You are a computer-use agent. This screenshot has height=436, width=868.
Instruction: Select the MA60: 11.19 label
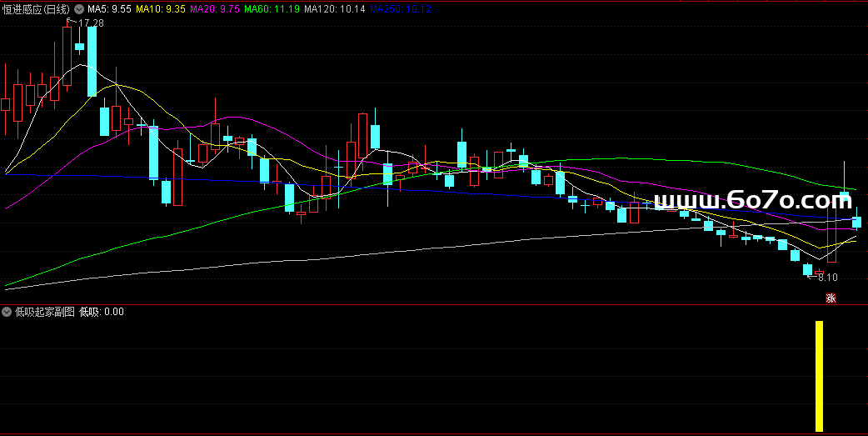point(272,9)
